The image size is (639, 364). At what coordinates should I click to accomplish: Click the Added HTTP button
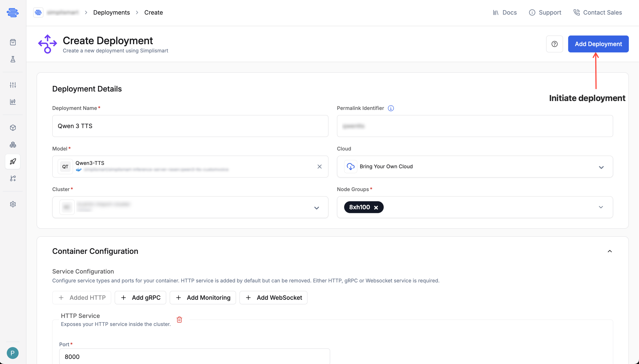point(82,297)
